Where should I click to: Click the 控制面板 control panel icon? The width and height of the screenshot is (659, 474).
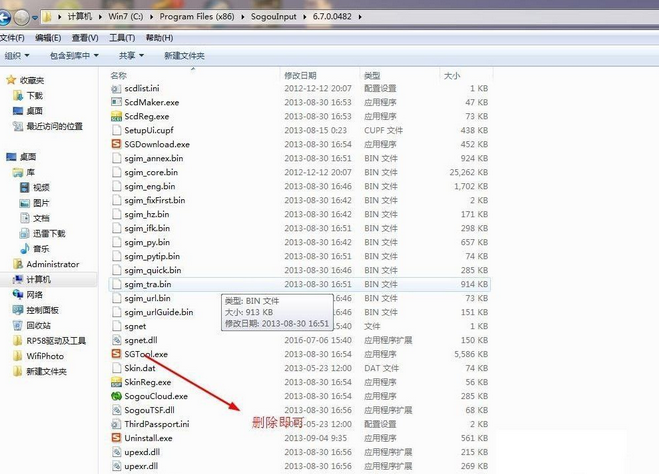point(18,310)
